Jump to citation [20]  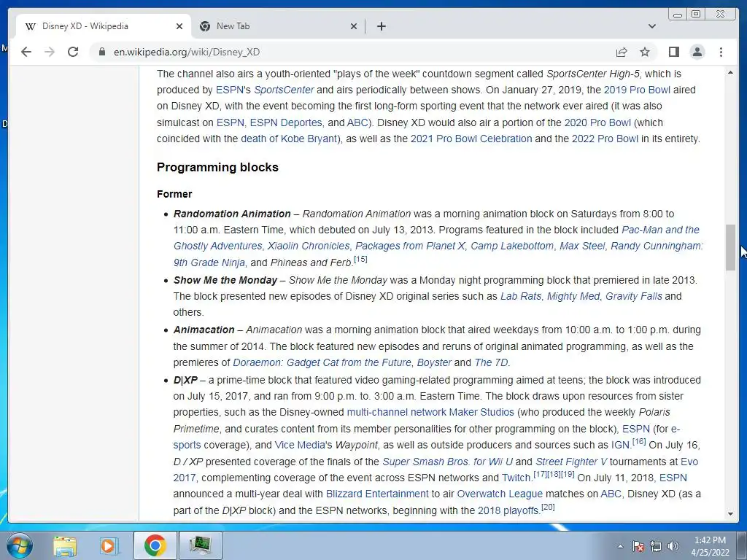point(548,507)
